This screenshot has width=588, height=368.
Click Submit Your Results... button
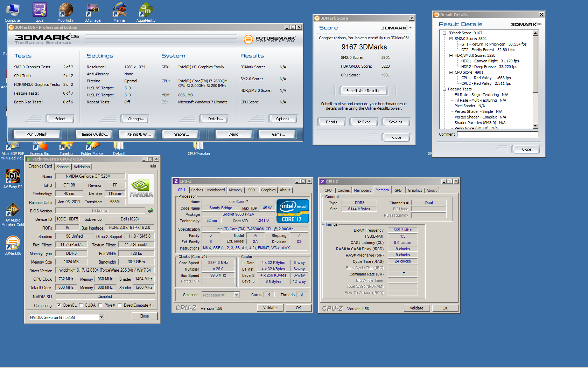click(364, 91)
